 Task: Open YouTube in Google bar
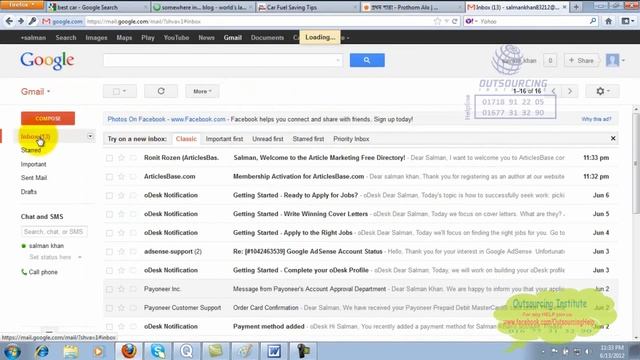[x=176, y=38]
